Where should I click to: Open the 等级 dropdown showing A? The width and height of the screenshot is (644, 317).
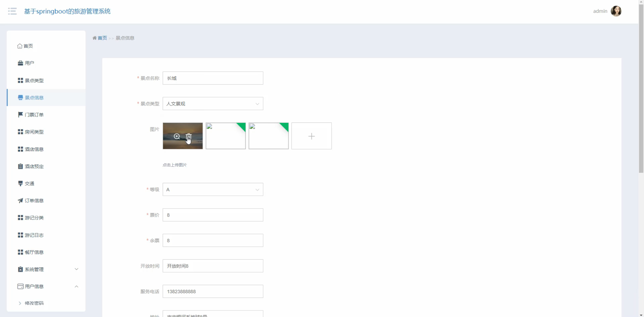[x=213, y=189]
